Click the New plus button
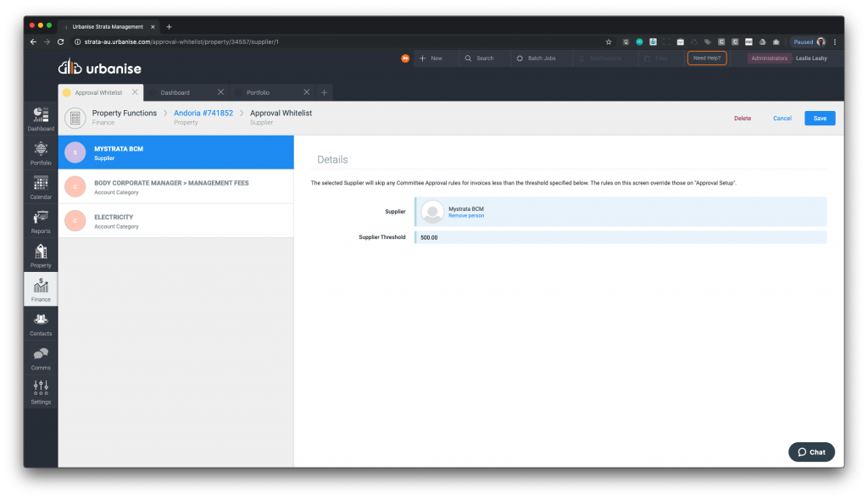 [431, 58]
